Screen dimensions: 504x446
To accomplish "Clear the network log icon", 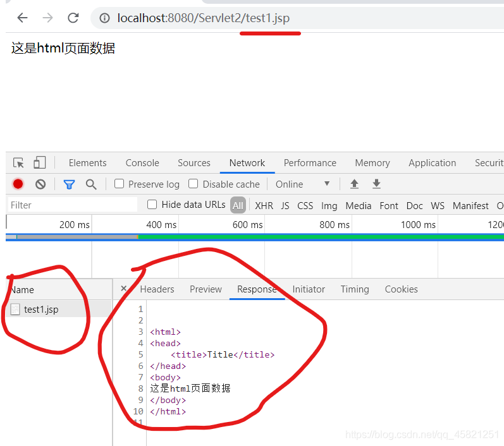I will click(x=40, y=184).
